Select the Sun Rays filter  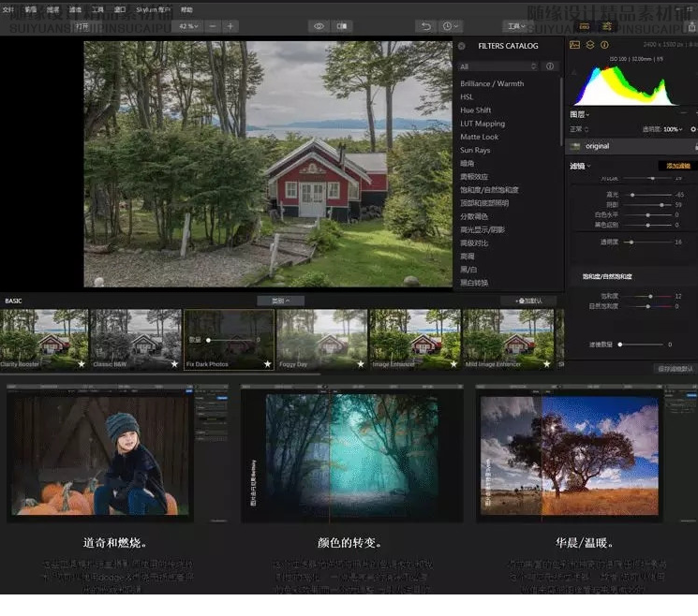click(475, 151)
